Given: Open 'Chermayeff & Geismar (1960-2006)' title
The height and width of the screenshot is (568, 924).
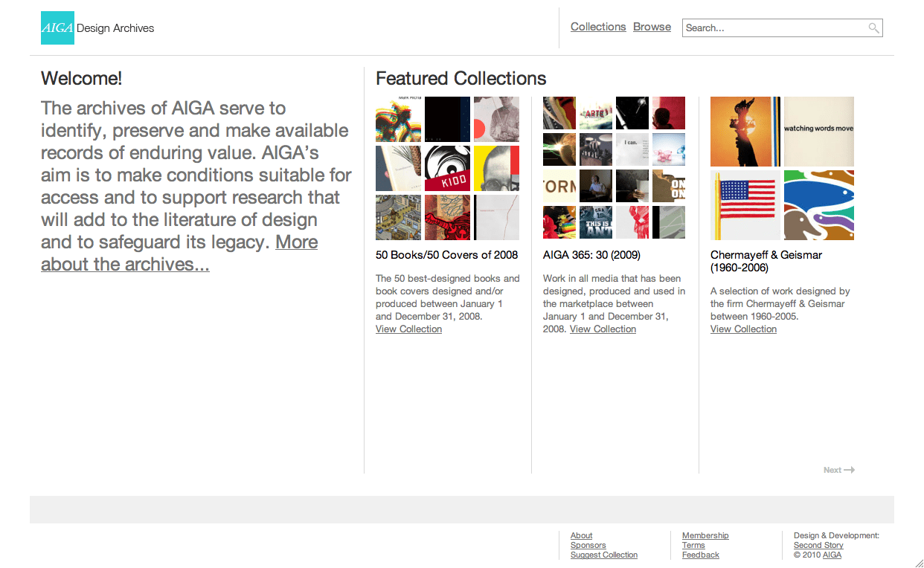Looking at the screenshot, I should (766, 261).
